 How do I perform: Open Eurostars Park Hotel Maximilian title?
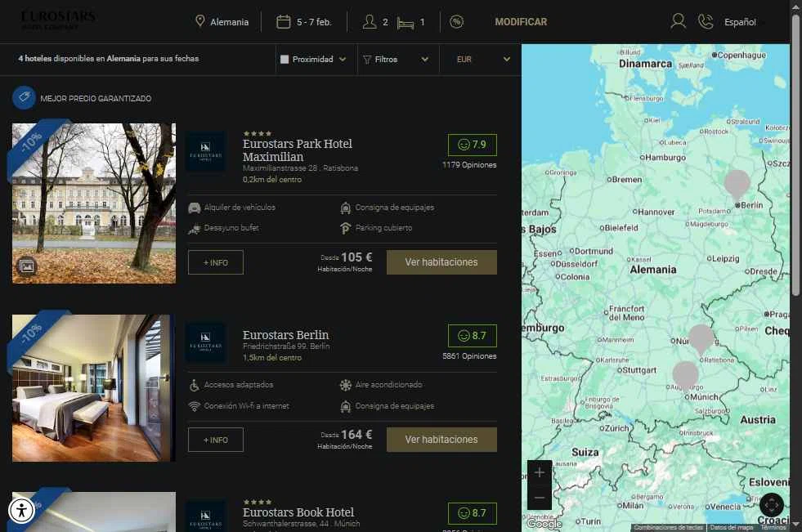tap(297, 150)
